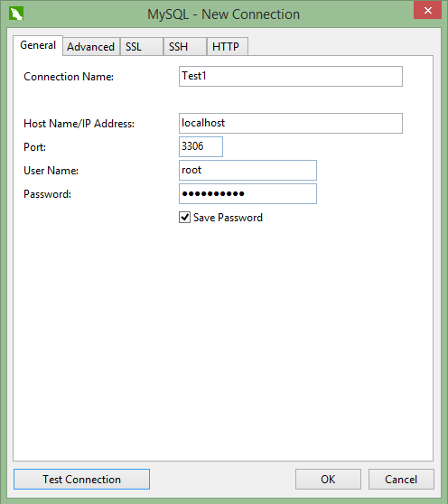Click the Host Name/IP Address field
The height and width of the screenshot is (504, 448).
point(291,123)
